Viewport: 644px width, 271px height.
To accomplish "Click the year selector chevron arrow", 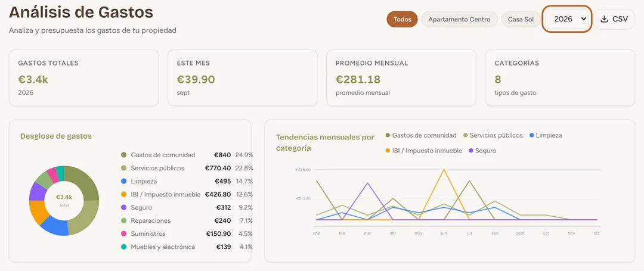I will pos(584,19).
